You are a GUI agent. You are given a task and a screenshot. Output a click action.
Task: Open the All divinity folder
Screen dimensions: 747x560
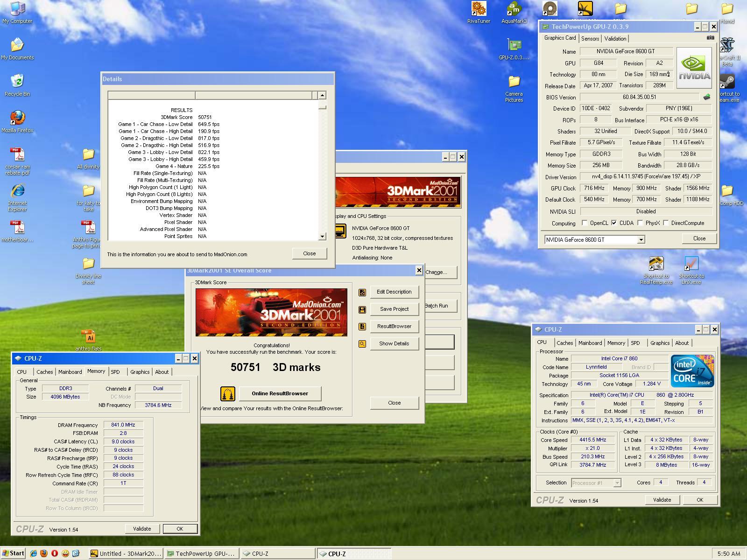point(88,159)
